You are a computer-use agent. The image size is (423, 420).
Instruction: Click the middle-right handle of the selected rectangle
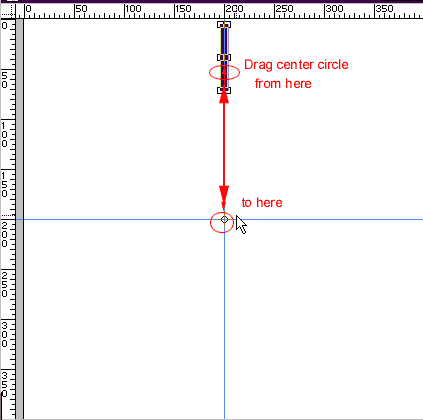click(x=228, y=58)
